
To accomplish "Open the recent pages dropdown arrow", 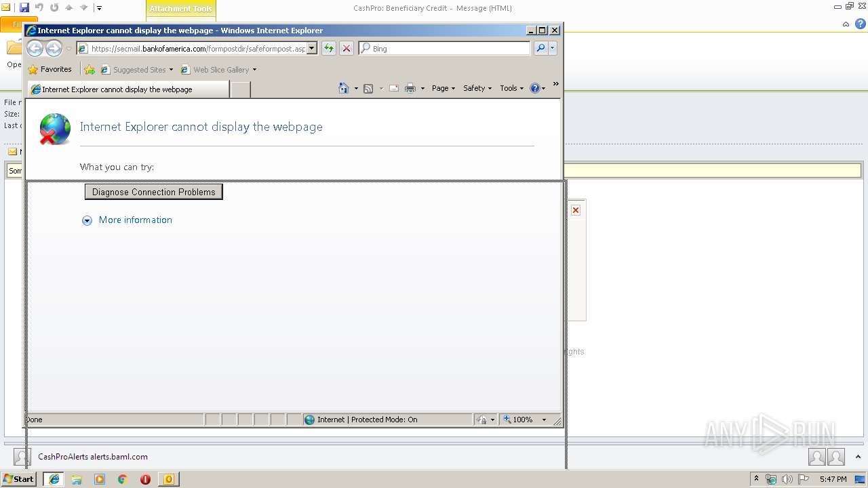I will click(68, 49).
